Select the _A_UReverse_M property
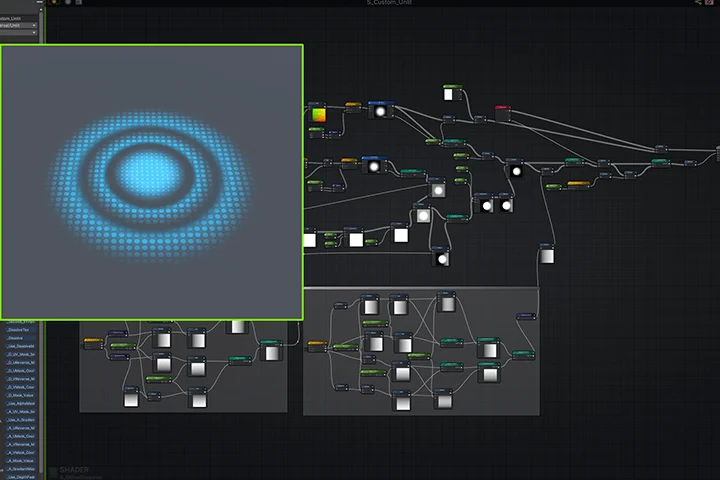 [21, 428]
